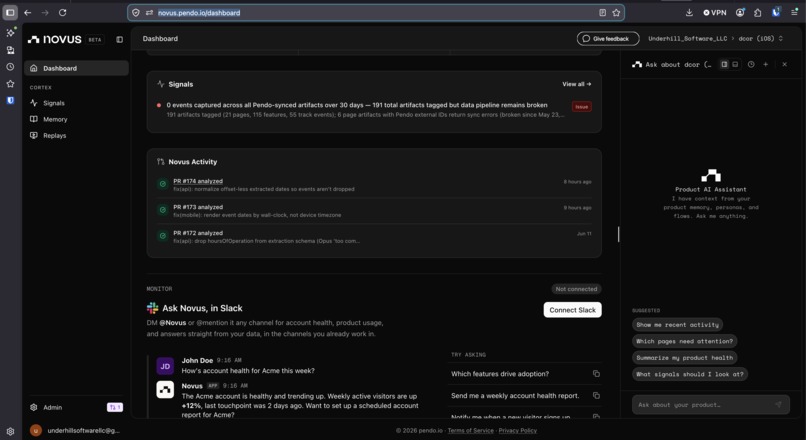Open browser downloads icon

[x=689, y=12]
